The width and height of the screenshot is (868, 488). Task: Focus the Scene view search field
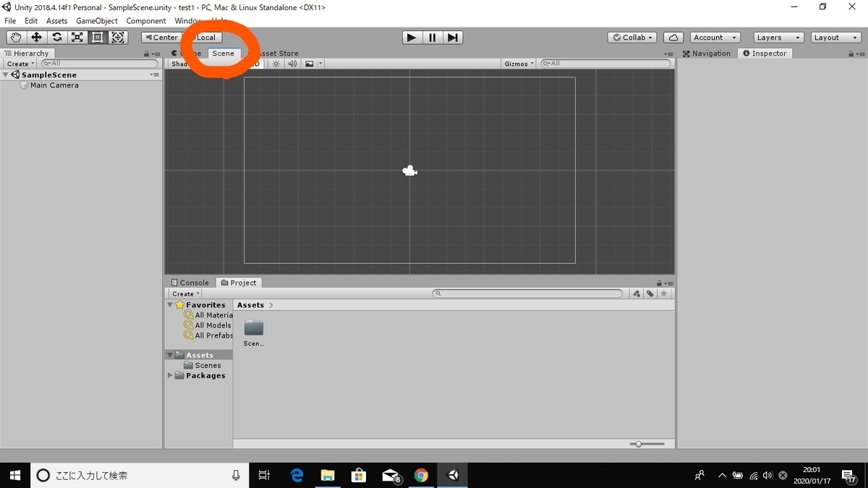pos(606,64)
